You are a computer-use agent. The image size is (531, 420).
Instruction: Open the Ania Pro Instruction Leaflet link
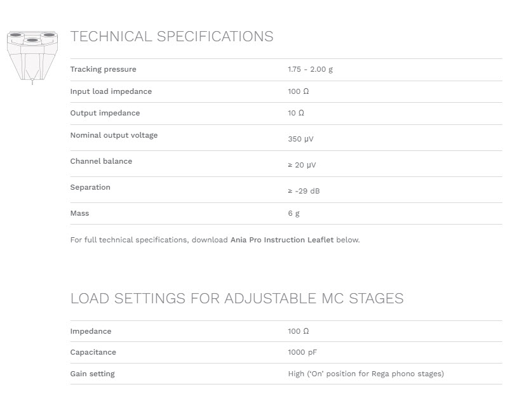282,240
